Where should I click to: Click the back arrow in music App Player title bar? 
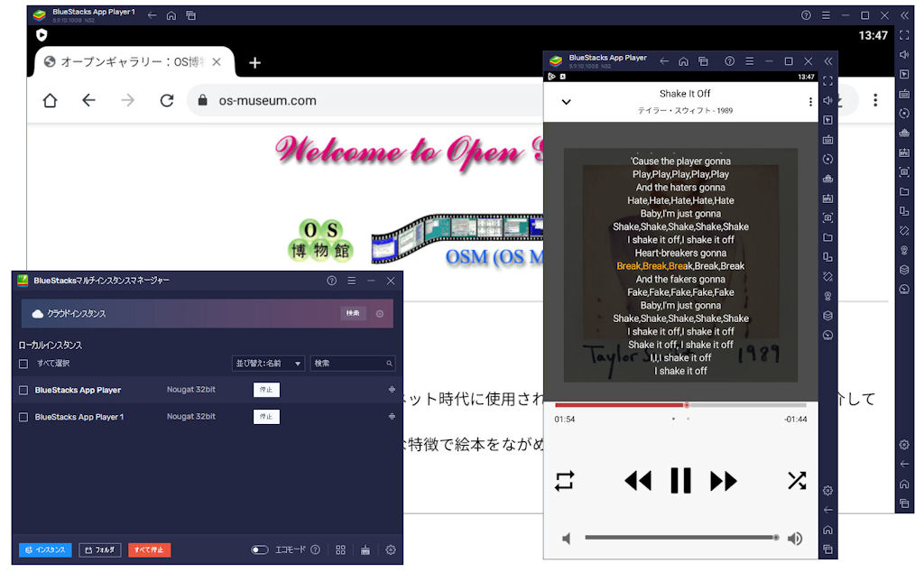[x=664, y=61]
